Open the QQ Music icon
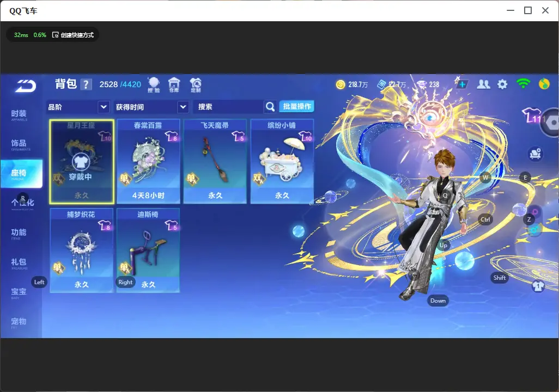This screenshot has height=392, width=559. tap(544, 84)
